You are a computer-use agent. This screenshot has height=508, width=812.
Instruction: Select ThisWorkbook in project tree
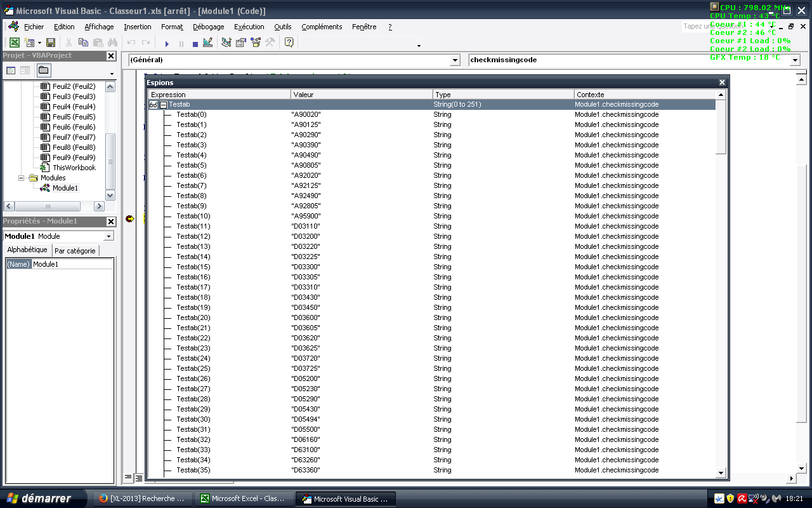coord(74,168)
